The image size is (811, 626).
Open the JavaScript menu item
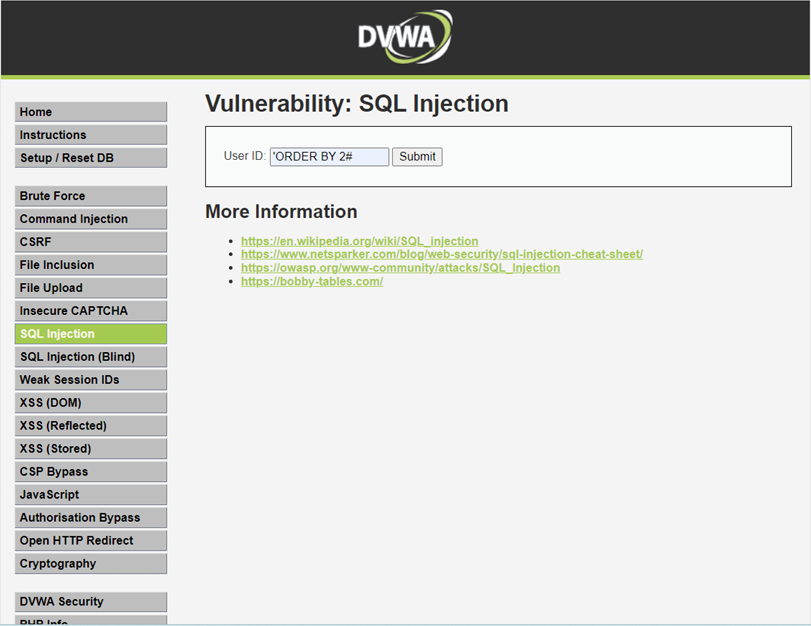[91, 495]
